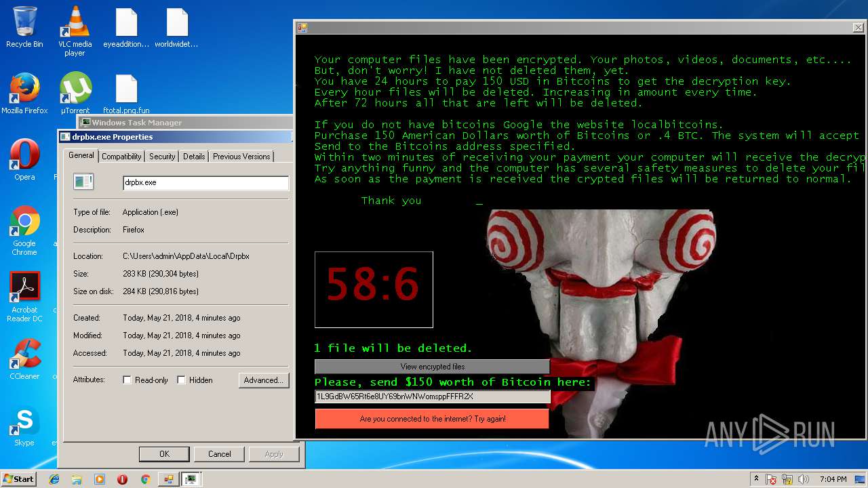Click the drpbx.exe file icon in Properties
The image size is (868, 488).
click(x=83, y=182)
